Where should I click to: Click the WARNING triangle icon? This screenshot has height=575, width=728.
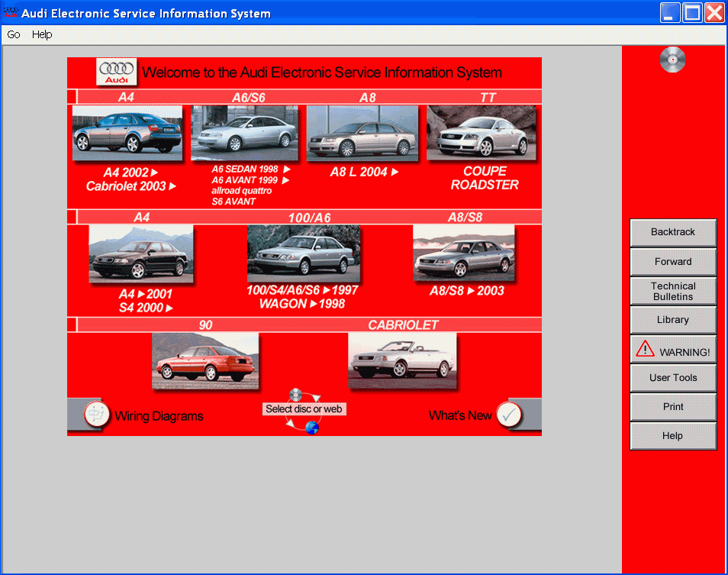click(646, 349)
